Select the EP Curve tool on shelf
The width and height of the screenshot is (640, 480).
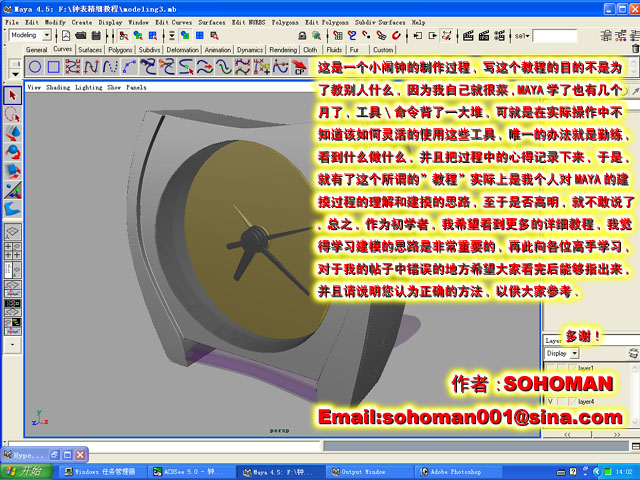91,67
